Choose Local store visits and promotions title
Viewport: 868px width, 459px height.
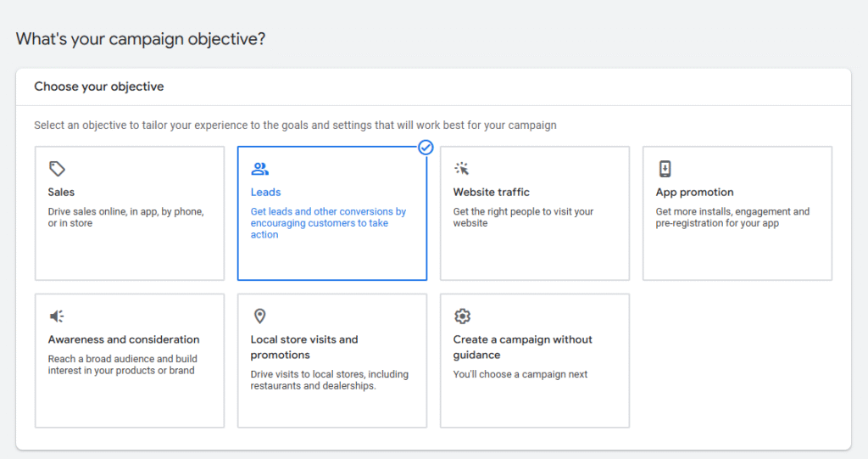(304, 347)
